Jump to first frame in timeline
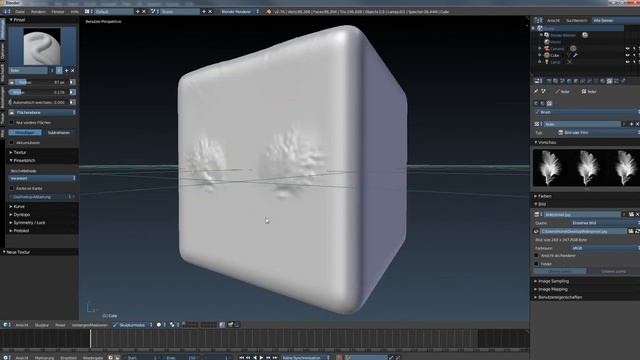The height and width of the screenshot is (360, 640). tap(242, 358)
